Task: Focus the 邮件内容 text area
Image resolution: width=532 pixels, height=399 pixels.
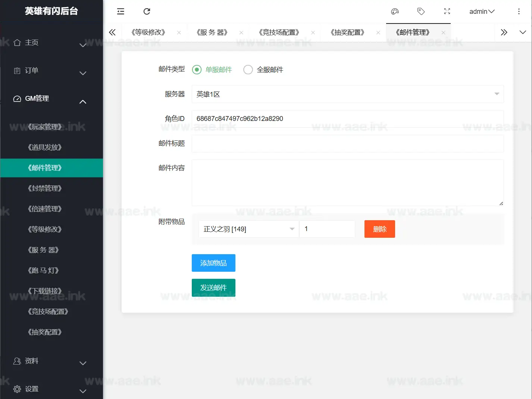Action: (348, 183)
